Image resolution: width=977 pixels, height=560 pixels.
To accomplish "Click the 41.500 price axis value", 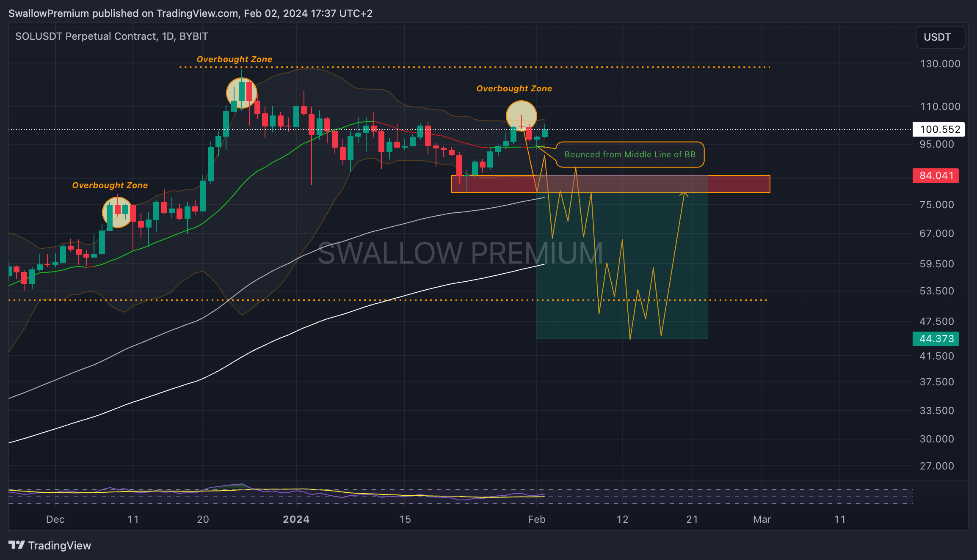I will [937, 356].
